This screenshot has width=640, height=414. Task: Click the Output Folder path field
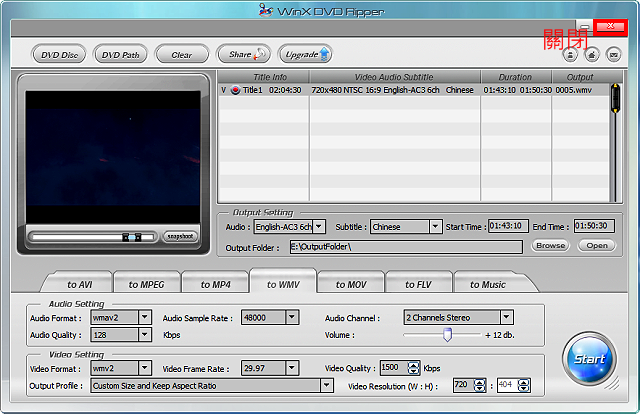point(406,247)
